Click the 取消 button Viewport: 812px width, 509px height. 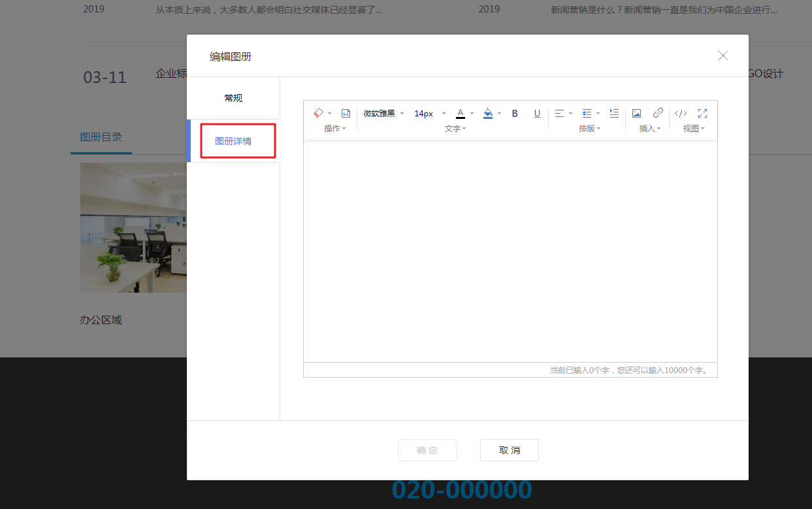tap(510, 450)
